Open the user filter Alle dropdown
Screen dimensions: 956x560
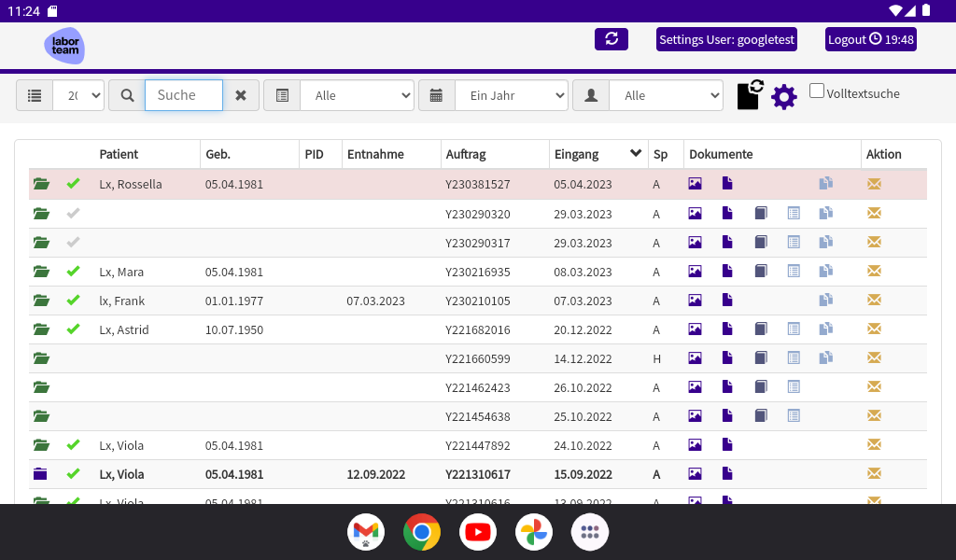tap(666, 95)
